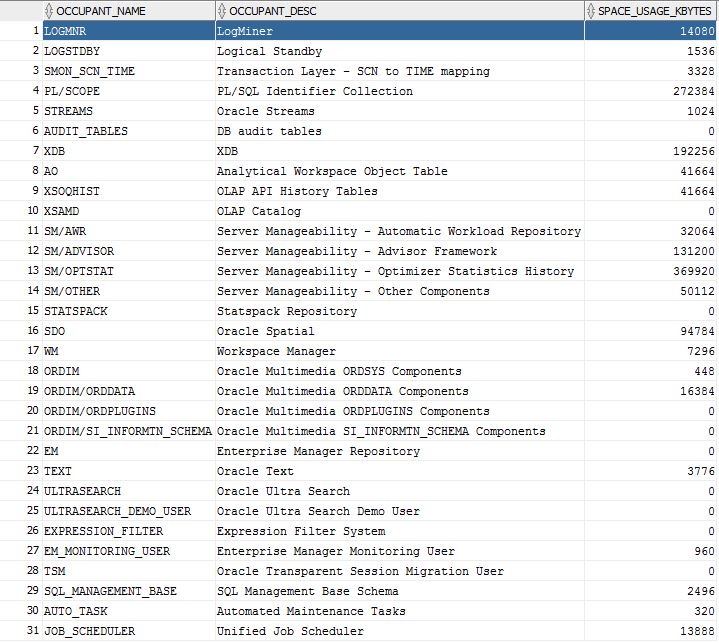Click the sort icon beside OCCUPANT_NAME
This screenshot has height=643, width=719.
(x=49, y=11)
